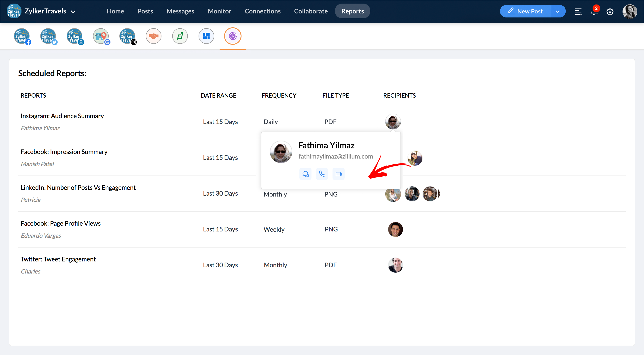This screenshot has width=644, height=355.
Task: Open Instagram: Audience Summary report
Action: [62, 116]
